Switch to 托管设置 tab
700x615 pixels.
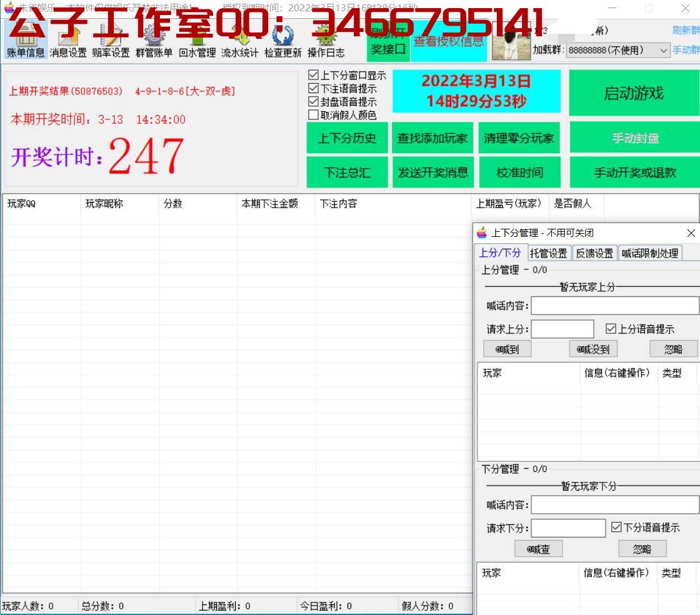click(x=549, y=254)
